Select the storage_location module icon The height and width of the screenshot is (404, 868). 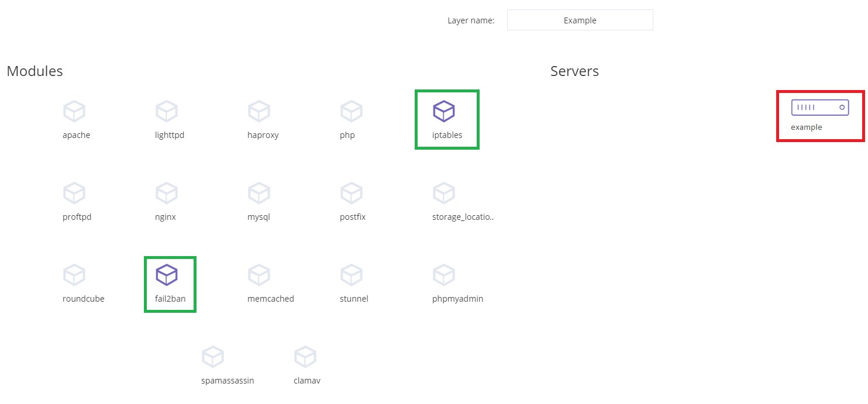[444, 193]
